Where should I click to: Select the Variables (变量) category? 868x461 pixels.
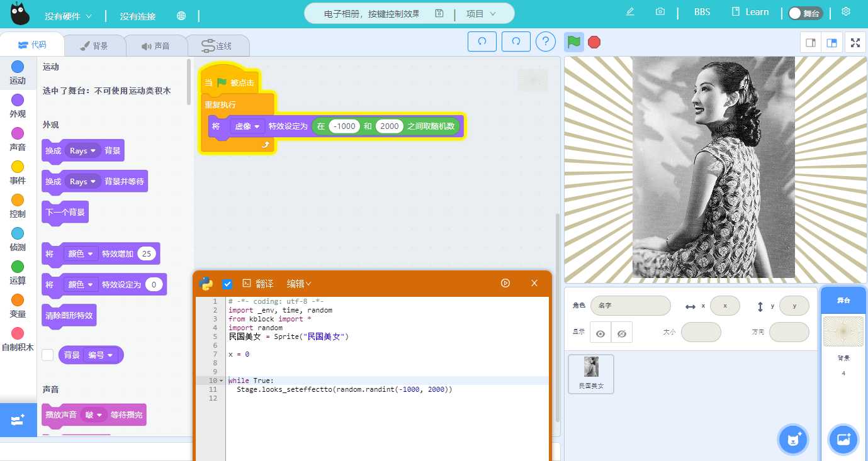[x=18, y=306]
